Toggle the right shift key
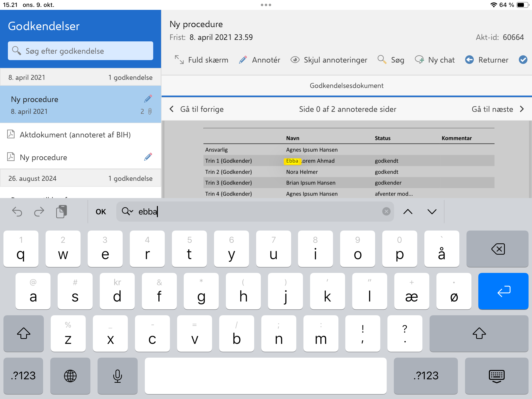The image size is (532, 399). 479,333
